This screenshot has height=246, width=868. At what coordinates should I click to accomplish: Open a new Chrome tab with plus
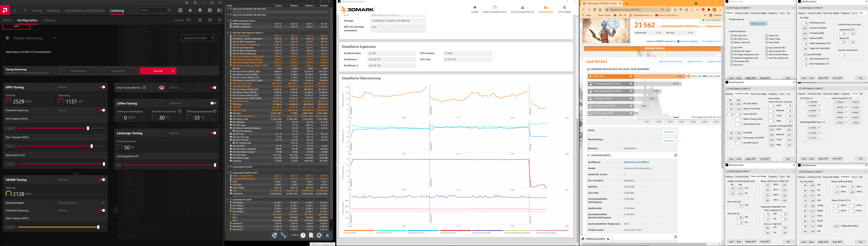pos(627,3)
